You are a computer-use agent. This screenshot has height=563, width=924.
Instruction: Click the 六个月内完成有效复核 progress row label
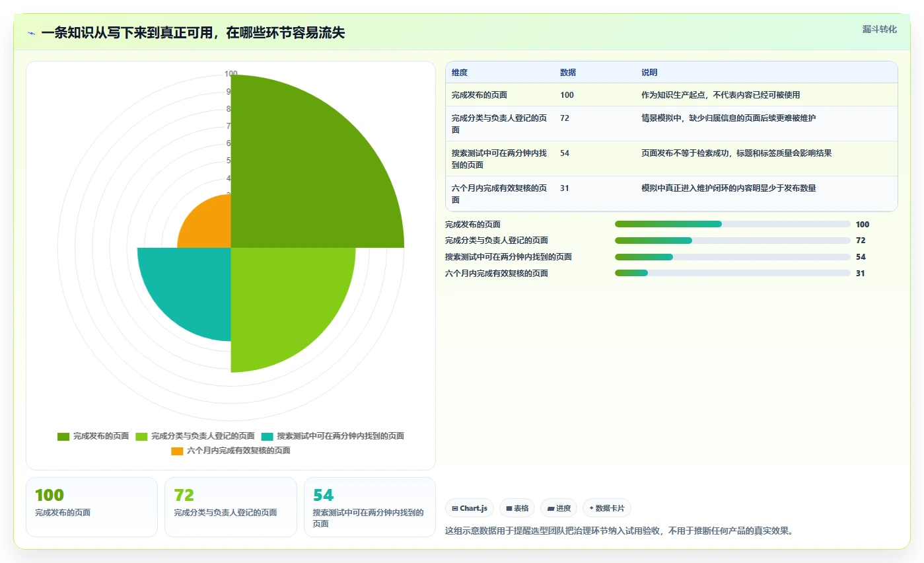[x=497, y=273]
